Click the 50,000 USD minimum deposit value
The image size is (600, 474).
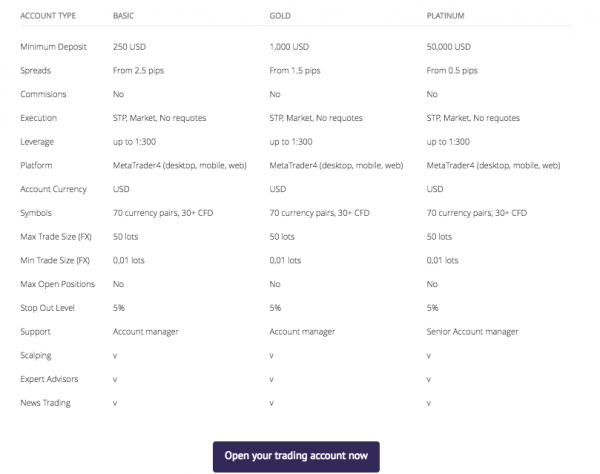pyautogui.click(x=449, y=47)
